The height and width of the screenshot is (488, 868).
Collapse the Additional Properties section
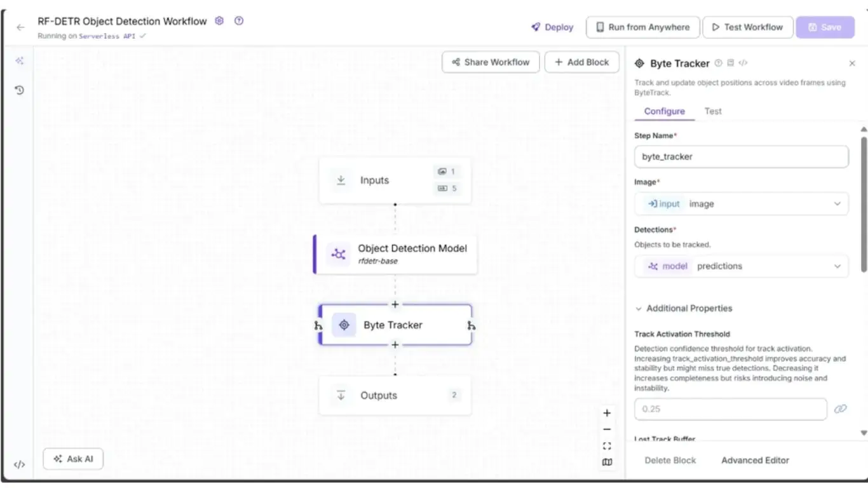683,308
